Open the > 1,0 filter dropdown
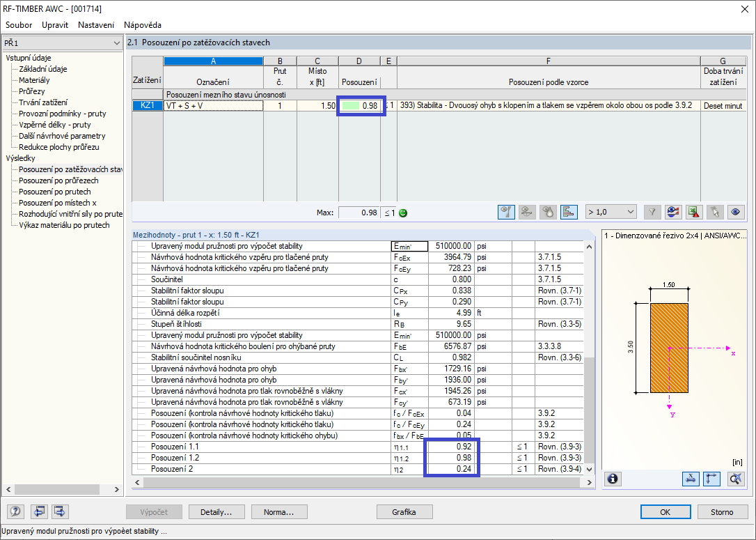 point(611,212)
